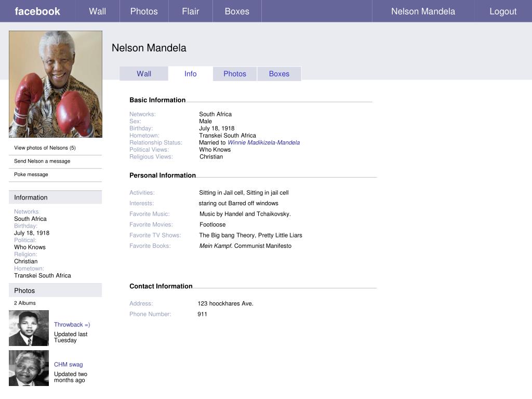Click the sidebar Information panel header
532x399 pixels.
click(x=55, y=197)
